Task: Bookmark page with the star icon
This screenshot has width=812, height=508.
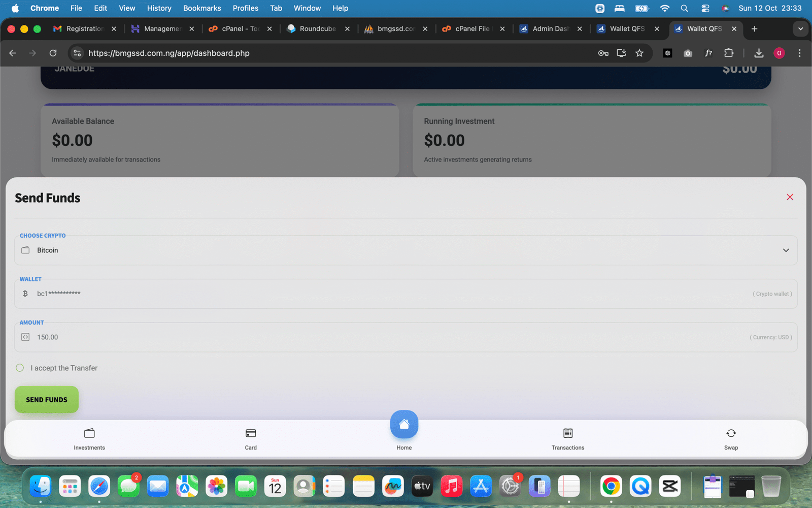Action: click(639, 53)
